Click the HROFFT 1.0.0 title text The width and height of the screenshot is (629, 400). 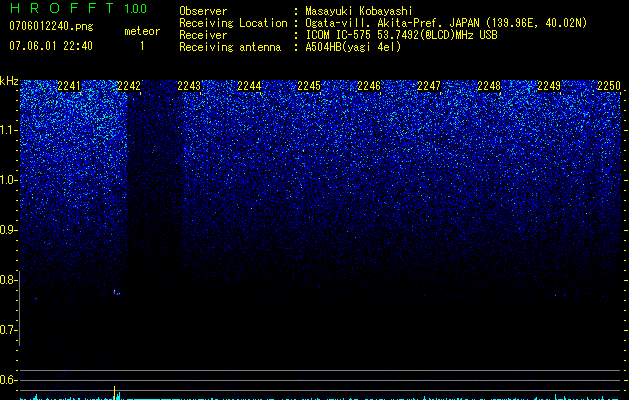[x=78, y=8]
